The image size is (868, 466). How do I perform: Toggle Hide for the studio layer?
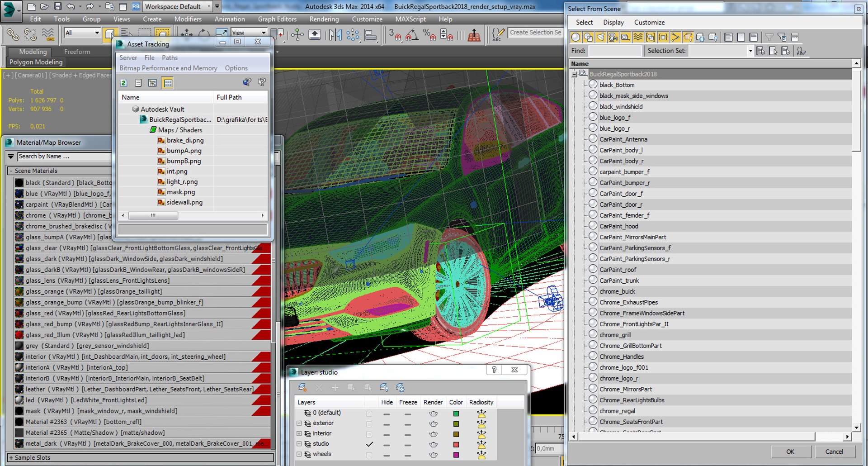click(387, 444)
